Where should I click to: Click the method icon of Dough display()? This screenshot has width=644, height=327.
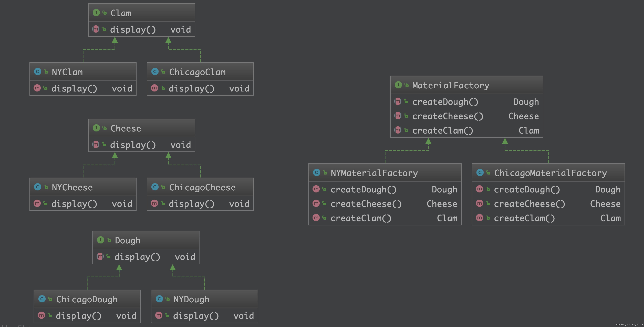(100, 256)
